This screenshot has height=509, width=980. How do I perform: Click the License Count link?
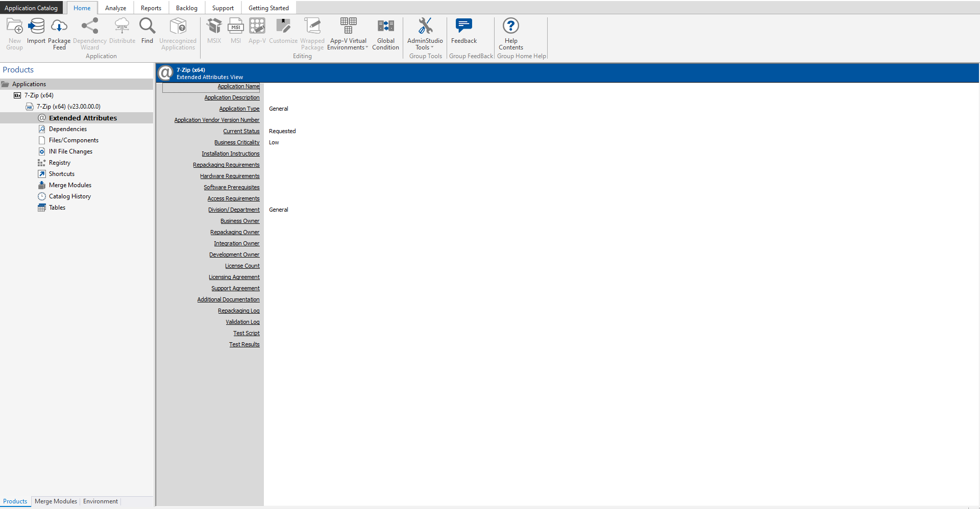(x=242, y=266)
